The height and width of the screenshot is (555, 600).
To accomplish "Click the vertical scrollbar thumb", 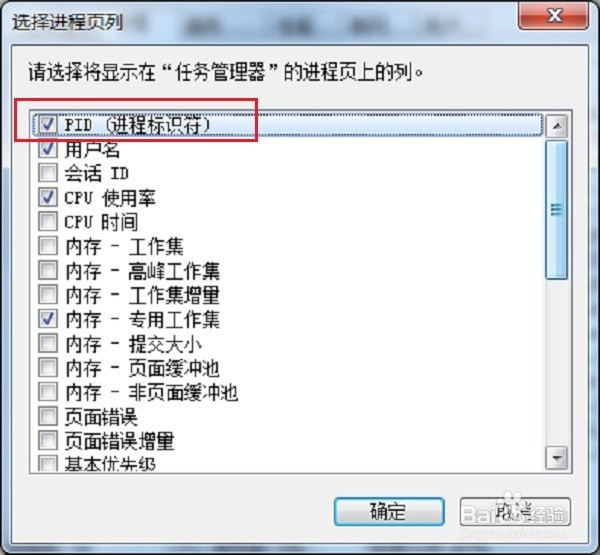I will click(x=557, y=210).
